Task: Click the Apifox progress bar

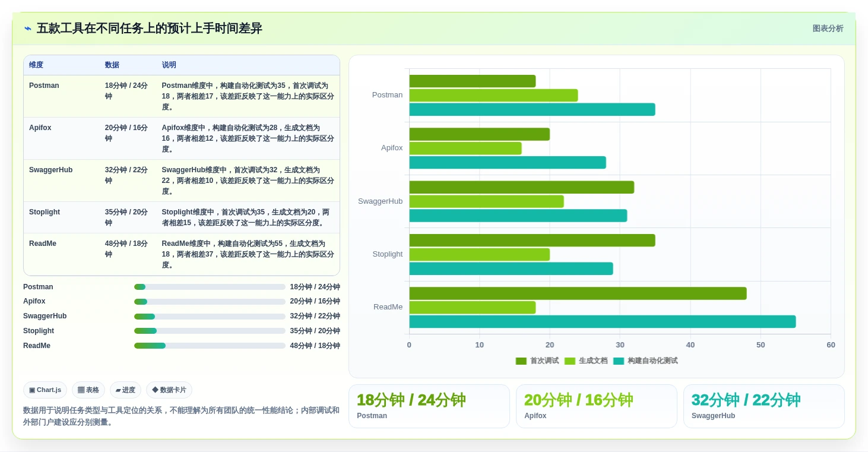Action: tap(210, 302)
